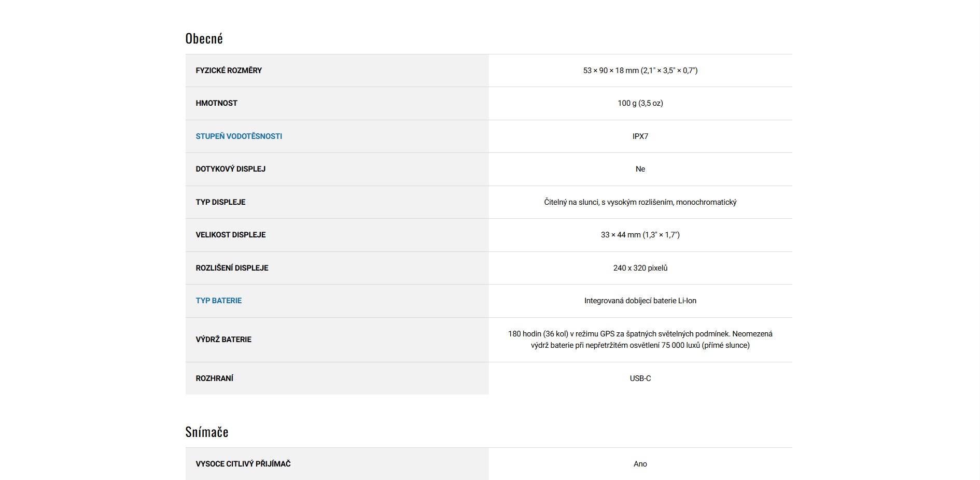Click the Velikost displeje label
The image size is (980, 480).
(230, 235)
